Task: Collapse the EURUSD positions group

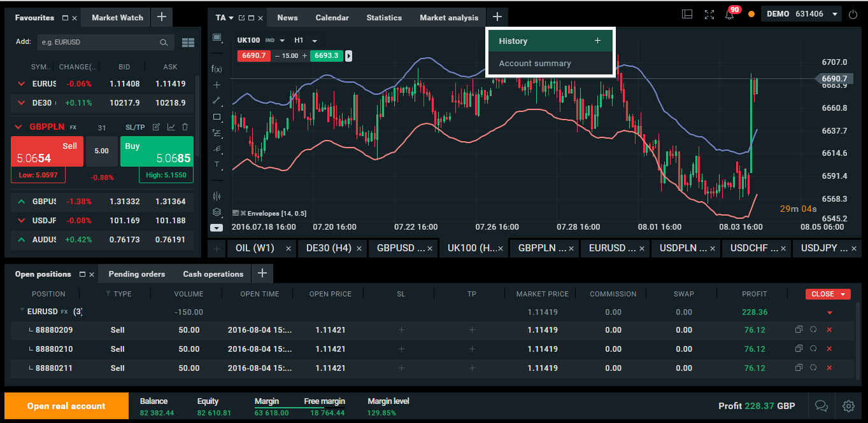Action: pyautogui.click(x=23, y=310)
